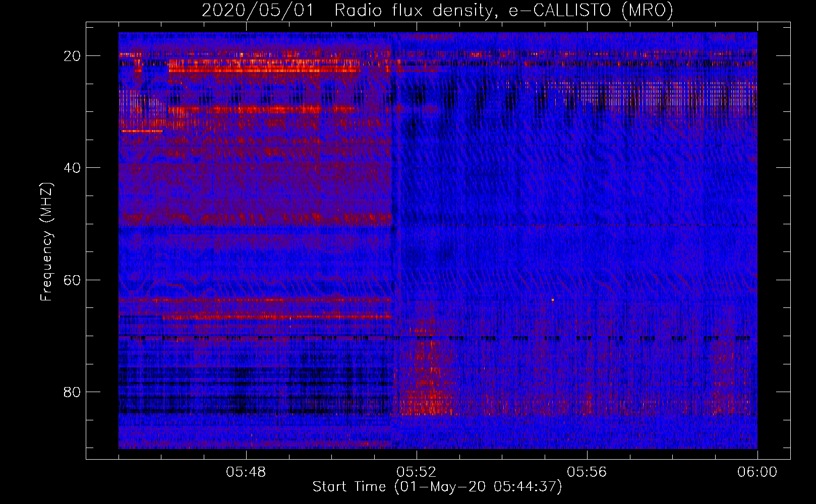The height and width of the screenshot is (504, 816).
Task: Click the 06:00 time tick label
Action: [757, 472]
